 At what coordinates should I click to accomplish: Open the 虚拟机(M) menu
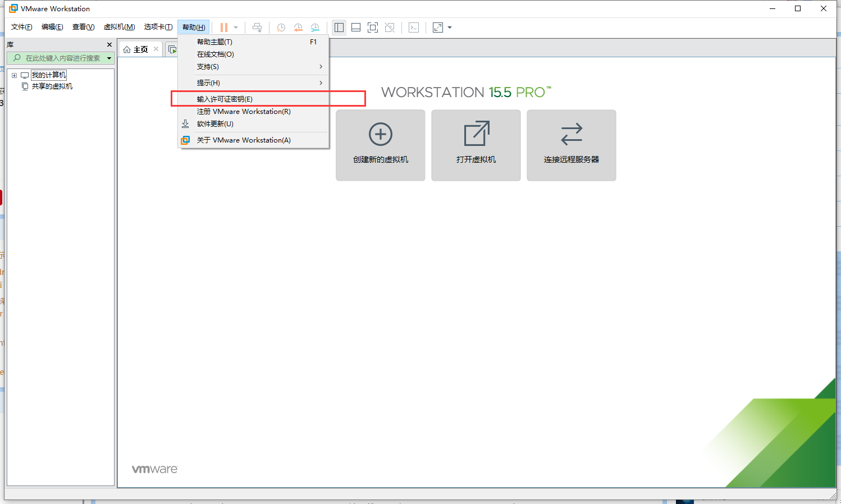click(120, 27)
